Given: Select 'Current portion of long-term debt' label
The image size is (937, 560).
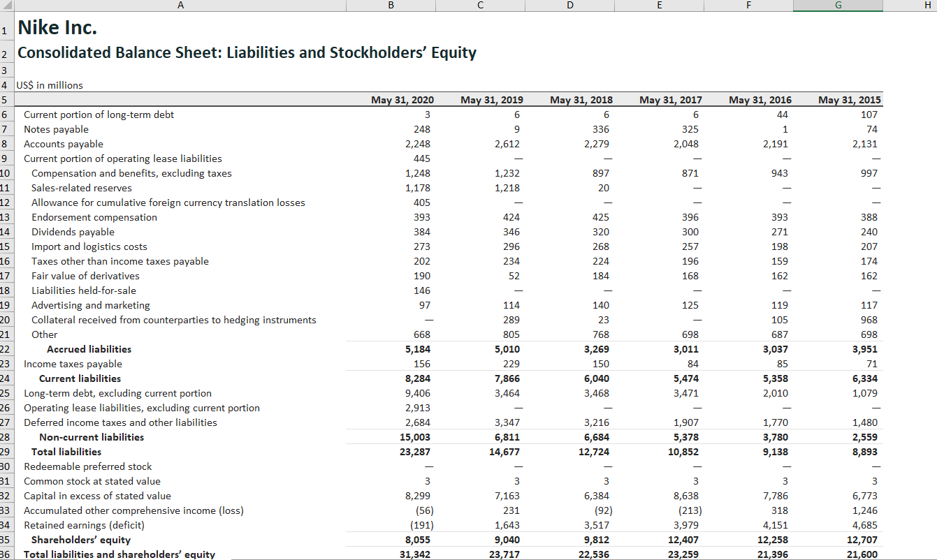Looking at the screenshot, I should tap(99, 115).
